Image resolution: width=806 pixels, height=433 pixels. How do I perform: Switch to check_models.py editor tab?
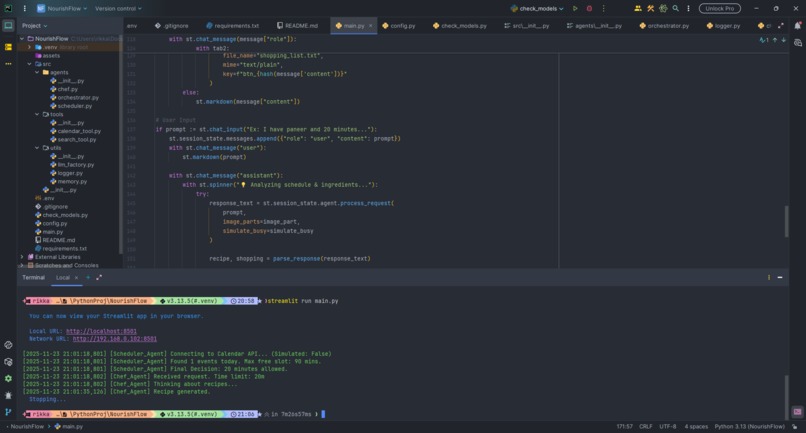click(x=460, y=26)
